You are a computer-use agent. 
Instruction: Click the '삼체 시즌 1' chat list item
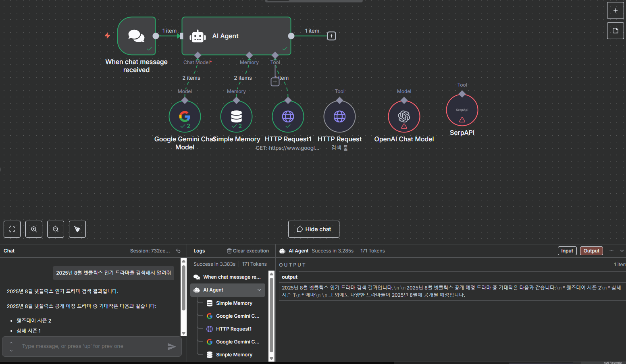point(29,331)
